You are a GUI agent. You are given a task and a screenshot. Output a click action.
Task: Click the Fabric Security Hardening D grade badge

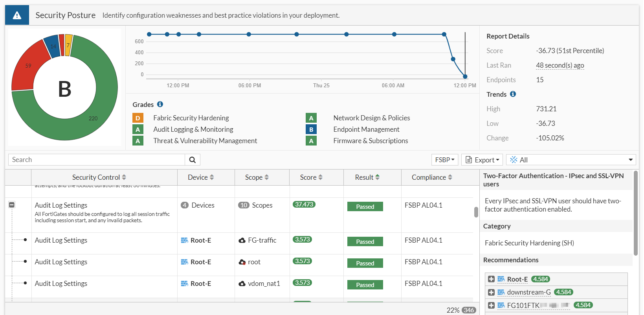click(138, 118)
